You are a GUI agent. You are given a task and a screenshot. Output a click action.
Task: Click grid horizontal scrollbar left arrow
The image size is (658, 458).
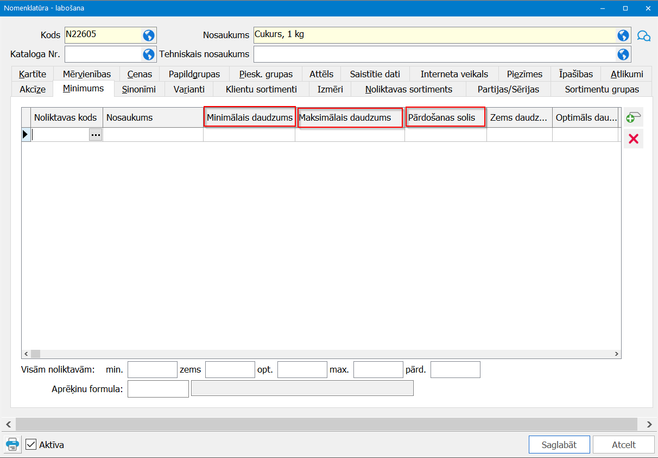click(26, 354)
